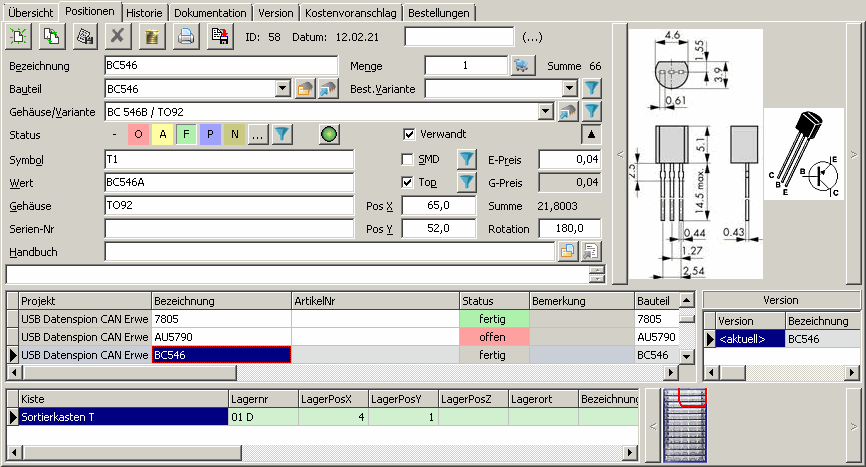Enable the SMD checkbox
The width and height of the screenshot is (866, 467).
408,159
